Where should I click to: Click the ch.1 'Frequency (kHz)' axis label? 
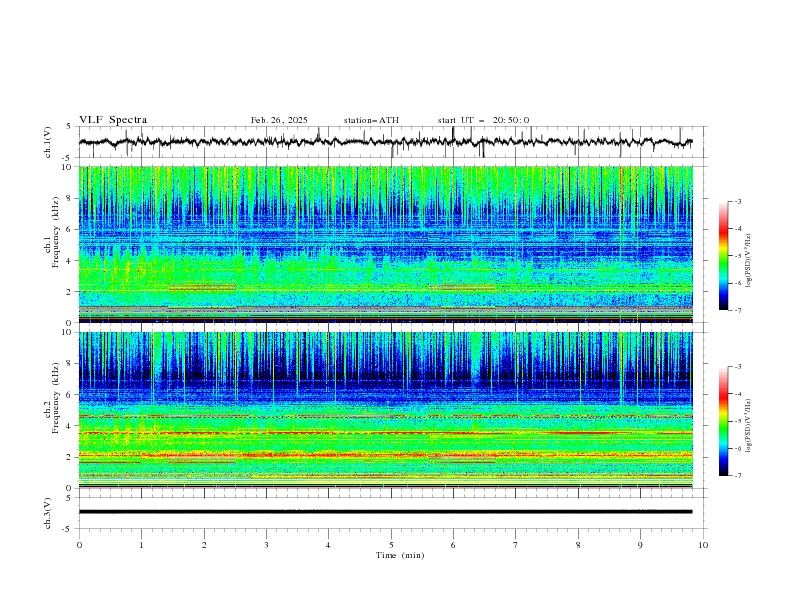[x=56, y=232]
